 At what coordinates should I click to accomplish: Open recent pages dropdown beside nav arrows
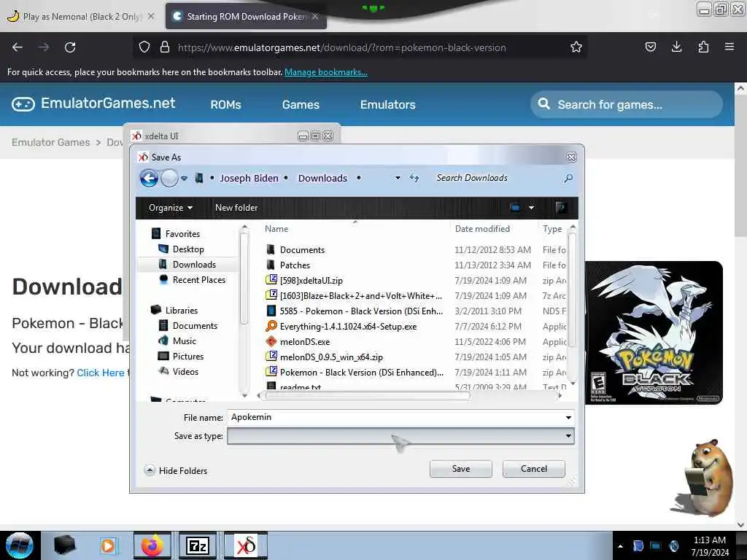(x=184, y=179)
